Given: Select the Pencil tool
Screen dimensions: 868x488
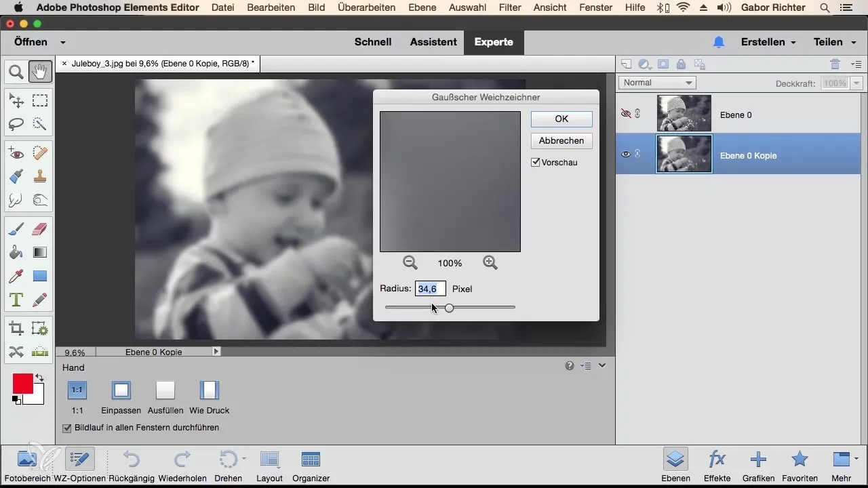Looking at the screenshot, I should point(40,300).
